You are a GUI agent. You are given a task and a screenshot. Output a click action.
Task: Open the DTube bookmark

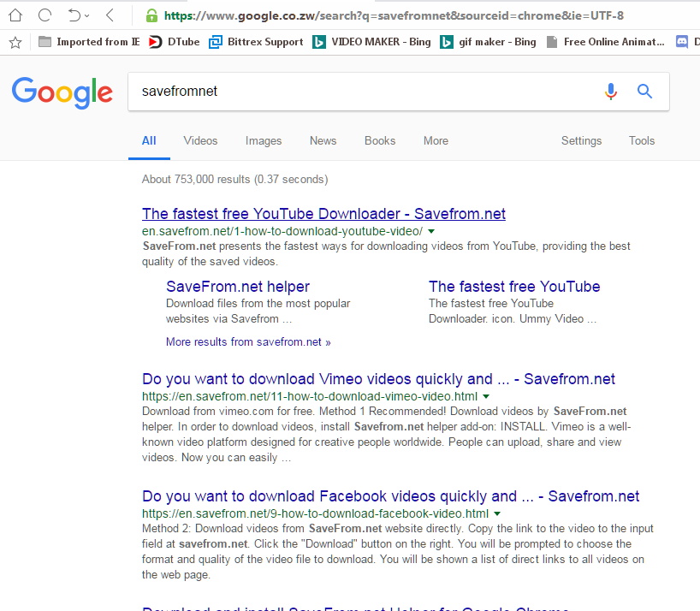tap(175, 42)
